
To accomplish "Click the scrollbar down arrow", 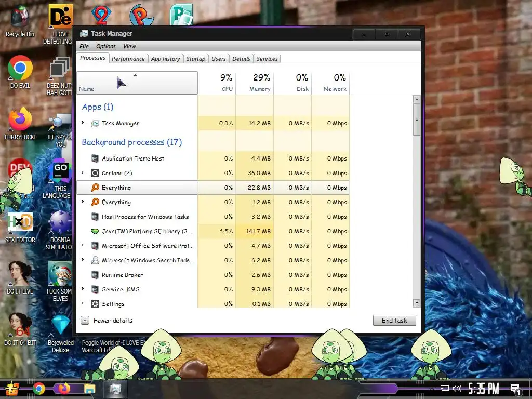I will coord(417,303).
